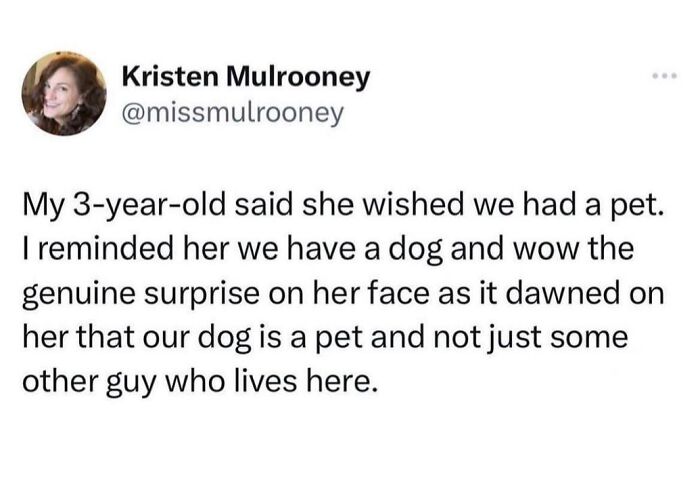Click Kristen Mulrooney's profile picture
Screen dimensions: 700x480
tap(64, 93)
